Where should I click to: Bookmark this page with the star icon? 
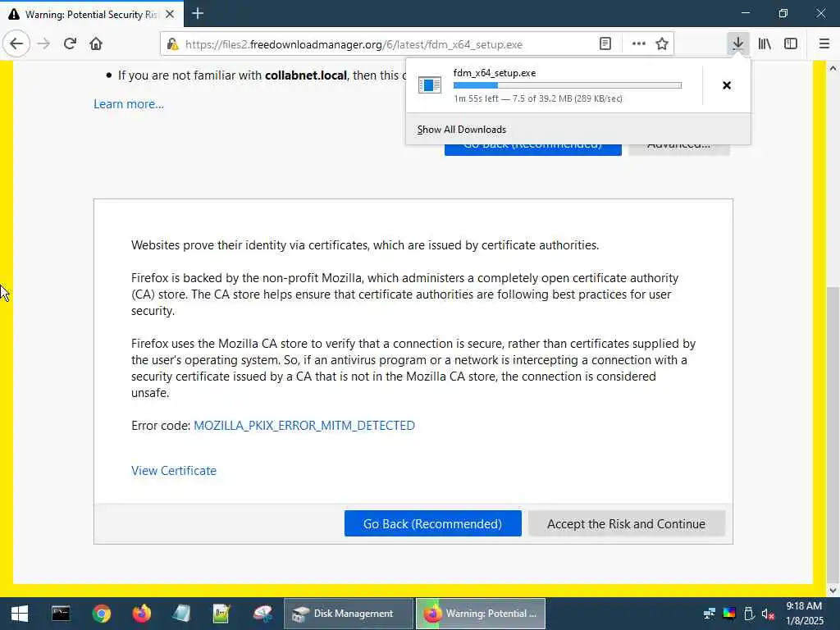pyautogui.click(x=662, y=44)
